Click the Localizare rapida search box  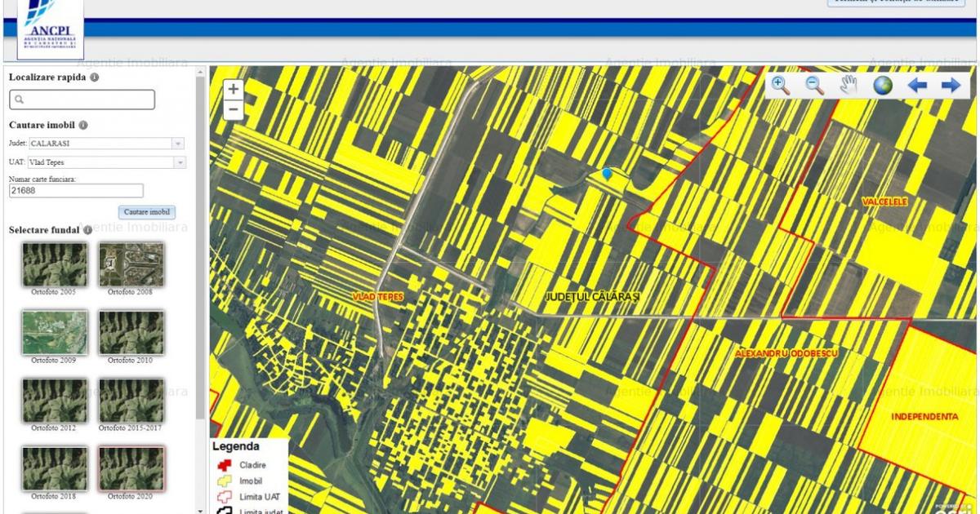[82, 100]
